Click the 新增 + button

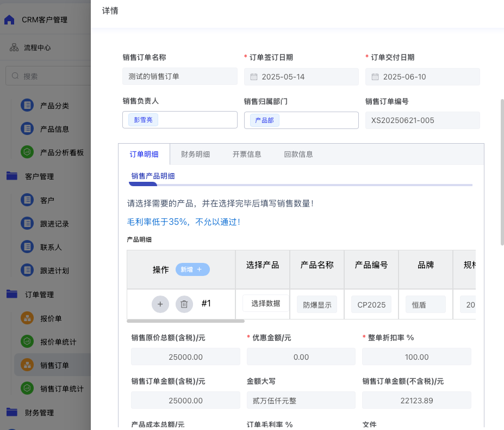[192, 269]
